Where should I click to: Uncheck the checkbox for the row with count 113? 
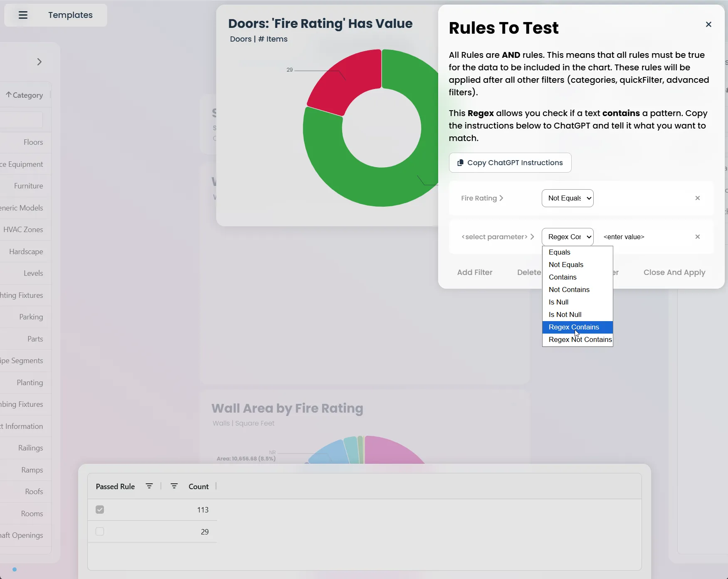click(x=99, y=510)
